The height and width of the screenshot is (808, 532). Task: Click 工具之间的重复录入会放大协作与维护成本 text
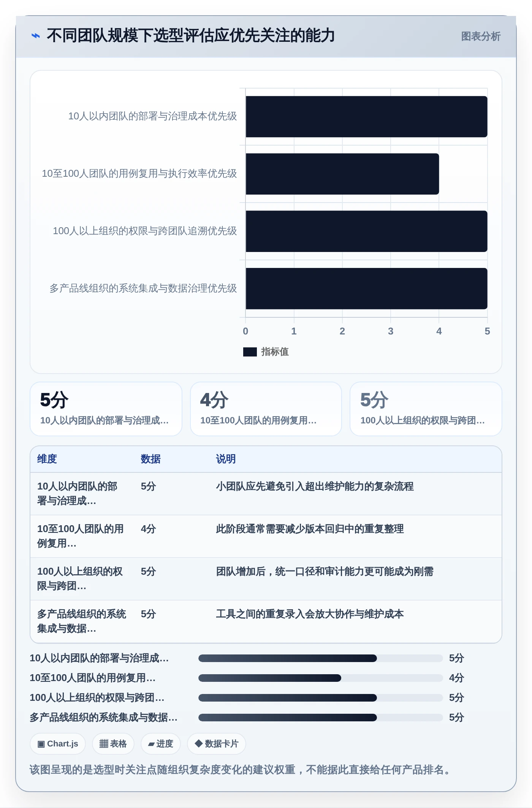pyautogui.click(x=310, y=614)
